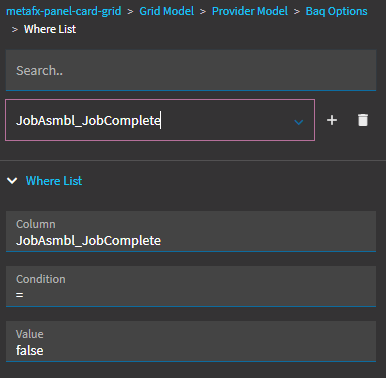Click the JobAsmbl_JobComplete text under Column
This screenshot has height=378, width=386.
pyautogui.click(x=88, y=241)
